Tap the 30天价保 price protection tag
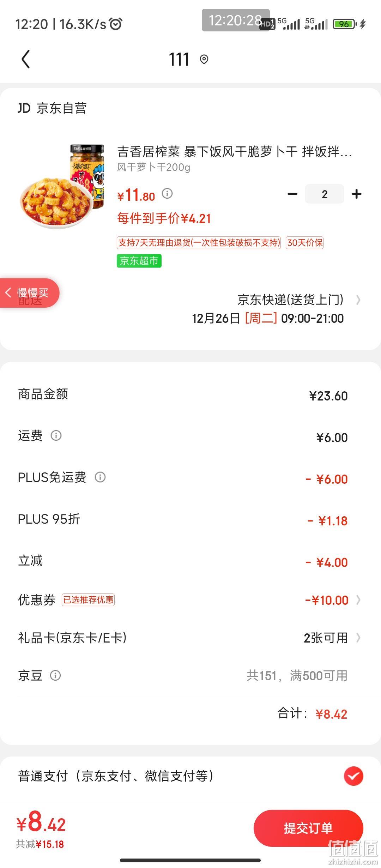Screen dimensions: 381x868 pos(305,243)
